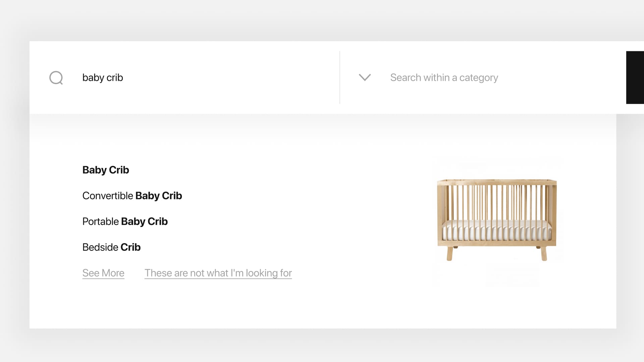
Task: Choose the 'Convertible Baby Crib' suggestion
Action: click(x=132, y=196)
